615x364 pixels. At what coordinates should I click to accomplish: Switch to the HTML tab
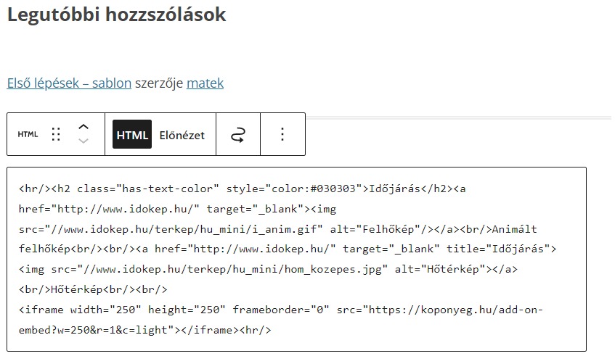coord(132,135)
